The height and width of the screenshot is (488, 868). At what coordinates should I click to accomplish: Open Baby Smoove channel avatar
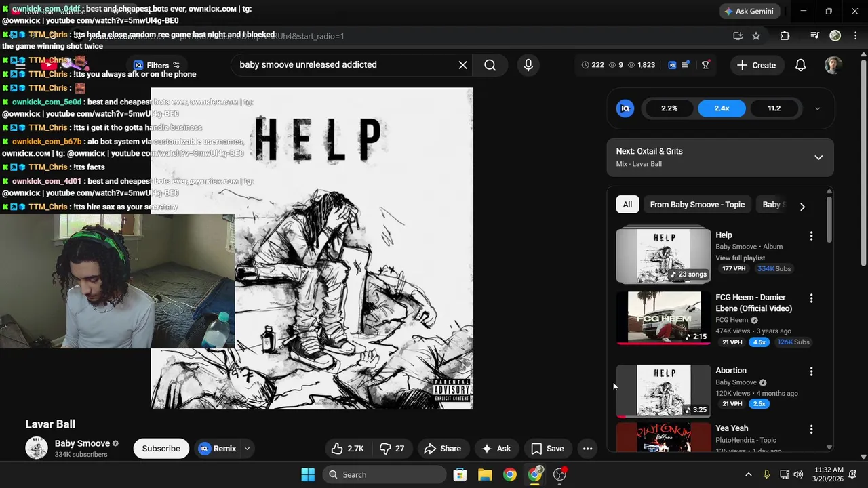point(37,448)
